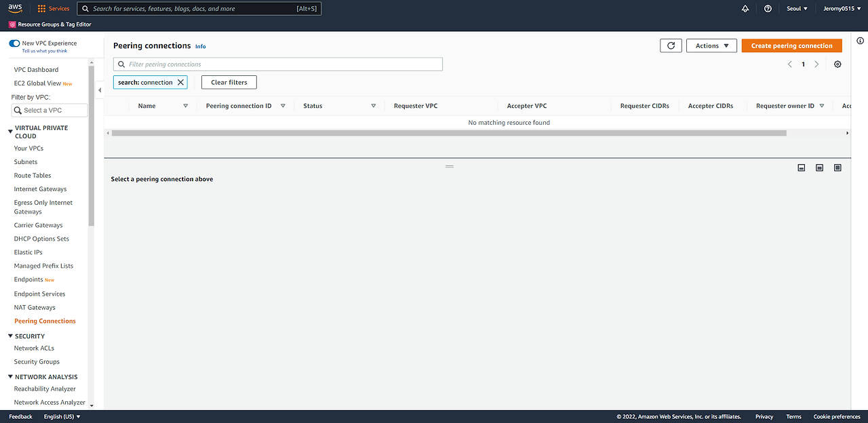This screenshot has height=423, width=868.
Task: Open the help question mark icon
Action: pos(768,9)
